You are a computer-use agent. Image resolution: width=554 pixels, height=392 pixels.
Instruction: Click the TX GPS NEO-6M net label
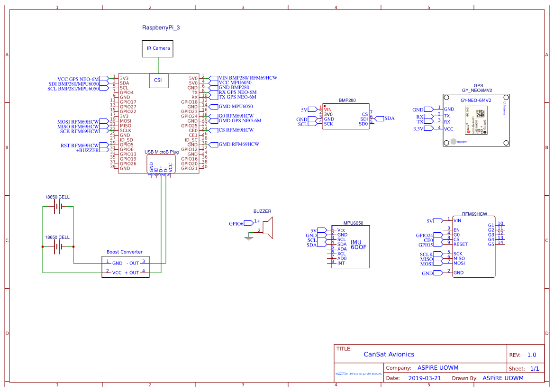[238, 97]
